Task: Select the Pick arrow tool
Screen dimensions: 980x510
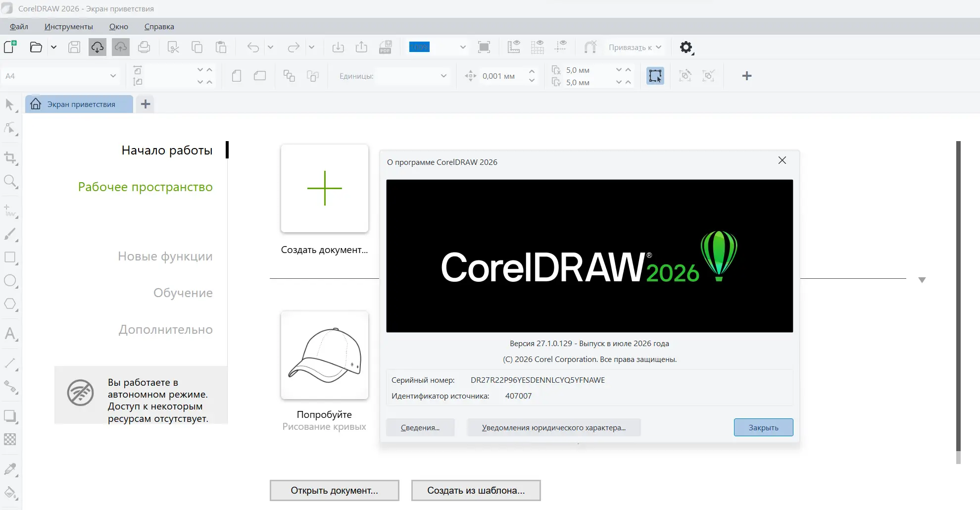Action: 10,105
